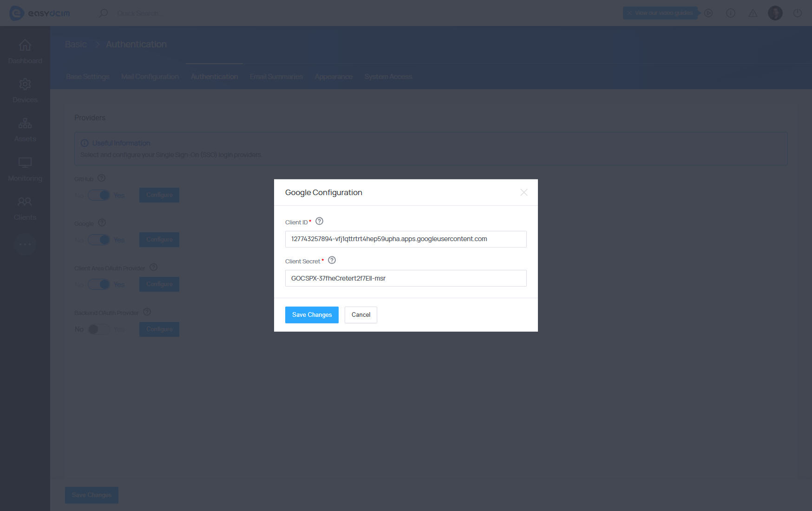Open the user avatar menu
Image resolution: width=812 pixels, height=511 pixels.
[x=775, y=13]
